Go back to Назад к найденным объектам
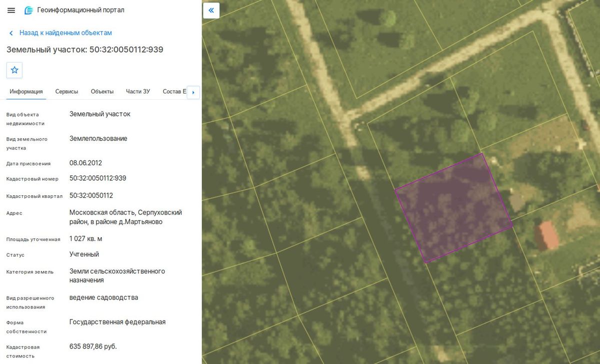This screenshot has height=364, width=600. pyautogui.click(x=61, y=33)
